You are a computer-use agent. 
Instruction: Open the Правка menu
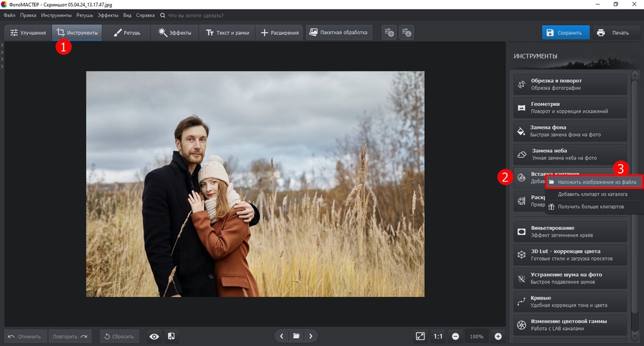click(x=28, y=15)
